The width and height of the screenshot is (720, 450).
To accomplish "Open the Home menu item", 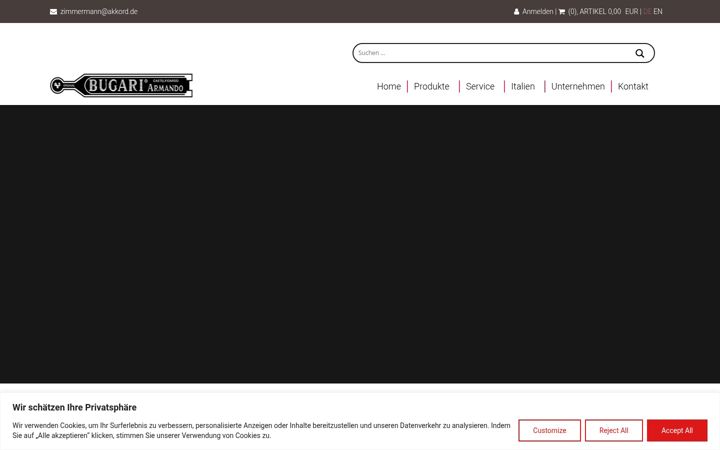I will point(388,86).
